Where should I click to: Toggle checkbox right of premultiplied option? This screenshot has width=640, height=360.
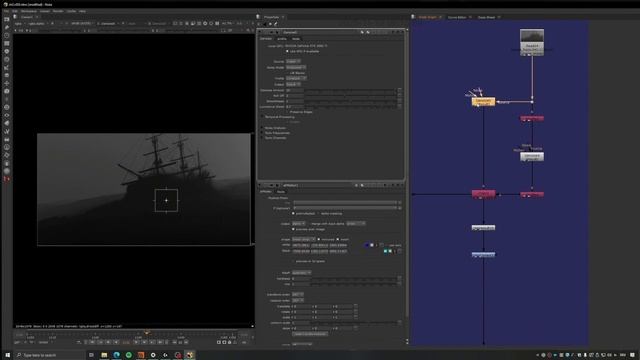[318, 213]
